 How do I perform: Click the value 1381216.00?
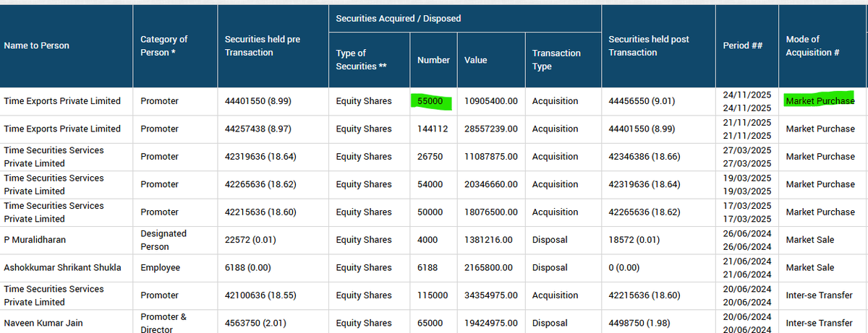click(488, 239)
